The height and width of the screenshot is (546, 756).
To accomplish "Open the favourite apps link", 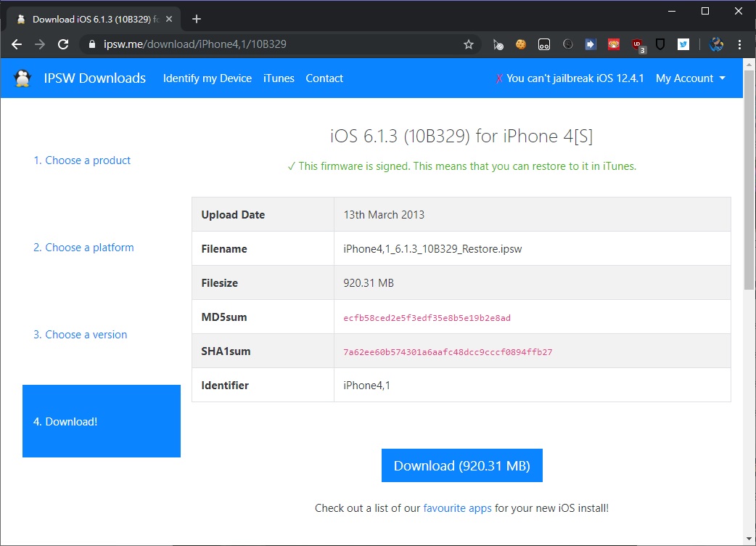I will point(458,508).
